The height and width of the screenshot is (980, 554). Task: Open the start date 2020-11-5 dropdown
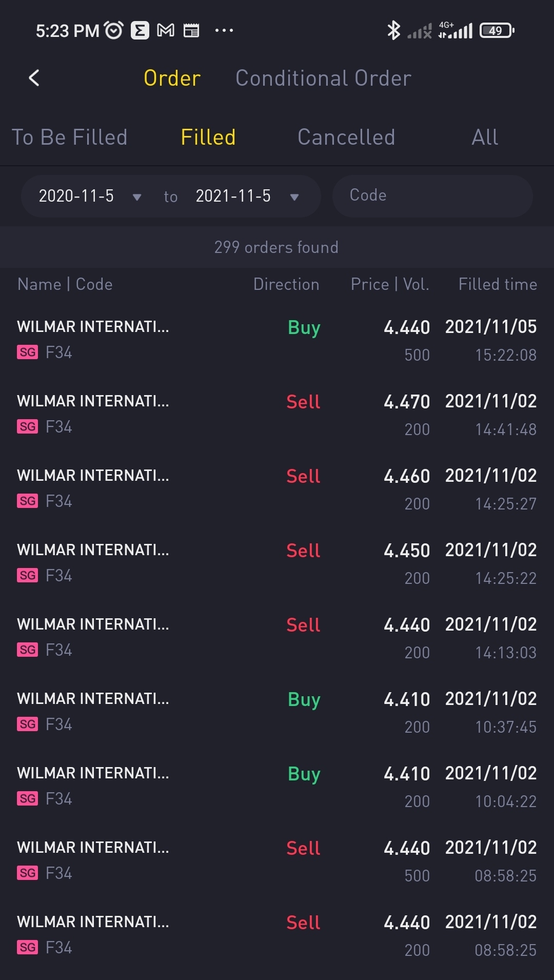90,196
